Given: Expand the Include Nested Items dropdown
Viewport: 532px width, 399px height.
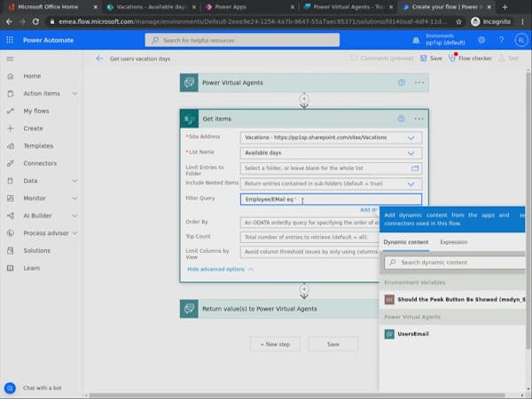Looking at the screenshot, I should tap(411, 184).
